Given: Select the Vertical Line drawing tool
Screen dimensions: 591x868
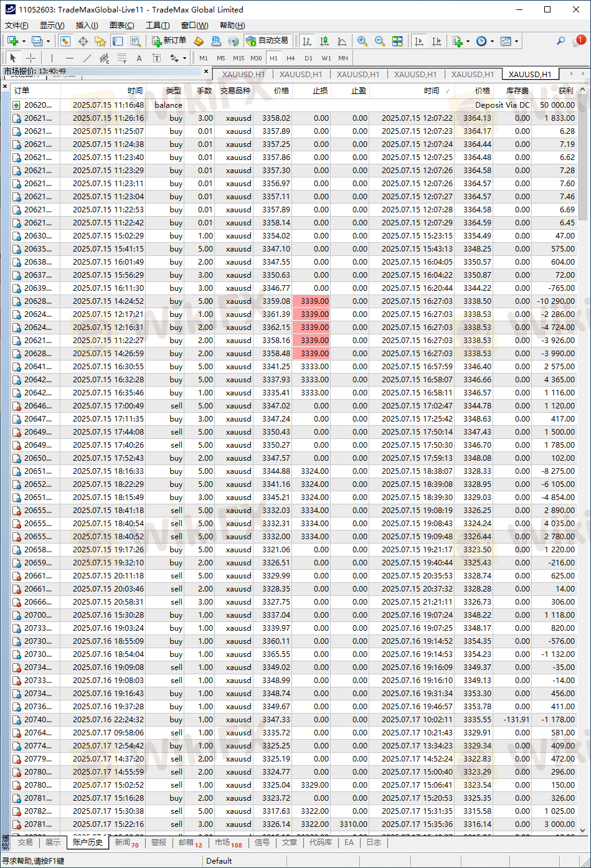Looking at the screenshot, I should coord(52,58).
